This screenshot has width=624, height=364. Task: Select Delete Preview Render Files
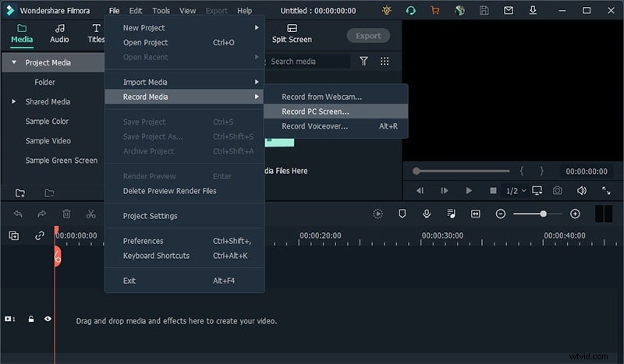pyautogui.click(x=185, y=191)
